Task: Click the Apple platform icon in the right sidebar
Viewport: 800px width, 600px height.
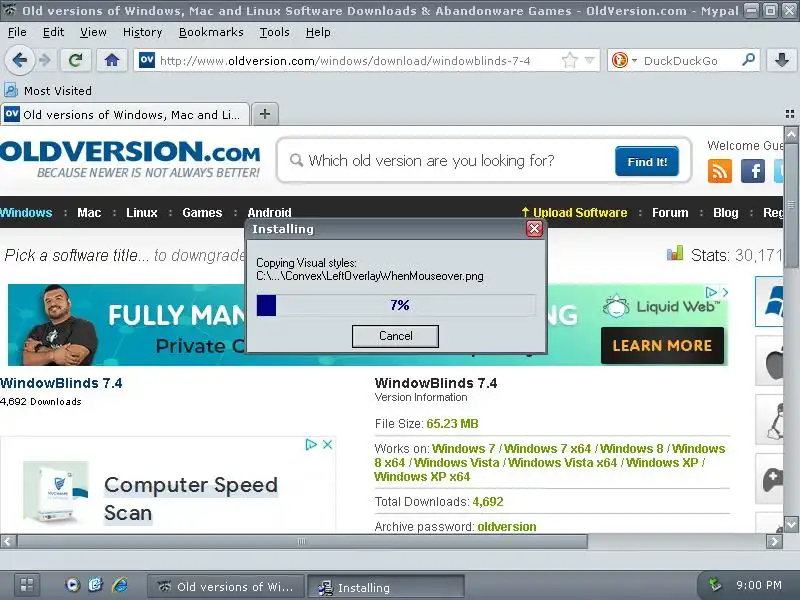Action: tap(769, 360)
